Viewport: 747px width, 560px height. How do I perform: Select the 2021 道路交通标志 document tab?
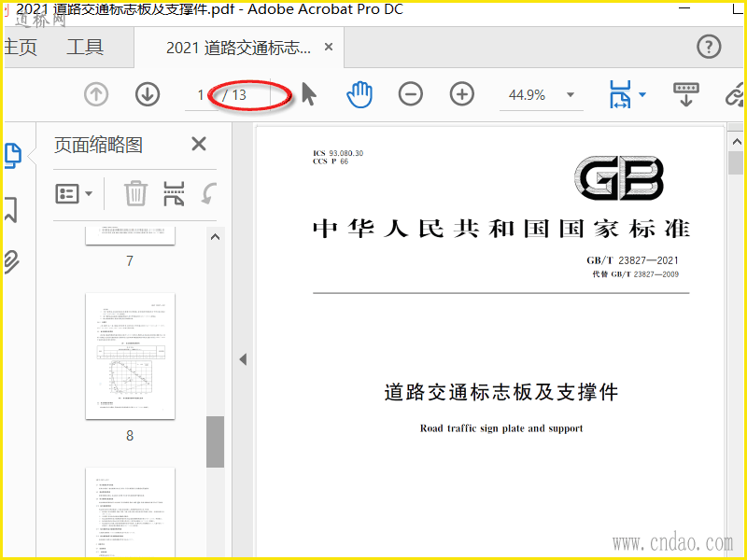(238, 48)
